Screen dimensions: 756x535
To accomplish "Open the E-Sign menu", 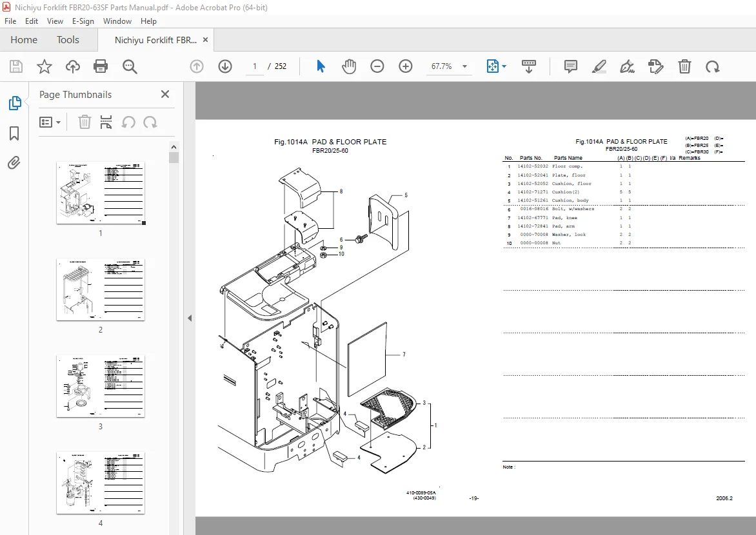I will click(83, 21).
